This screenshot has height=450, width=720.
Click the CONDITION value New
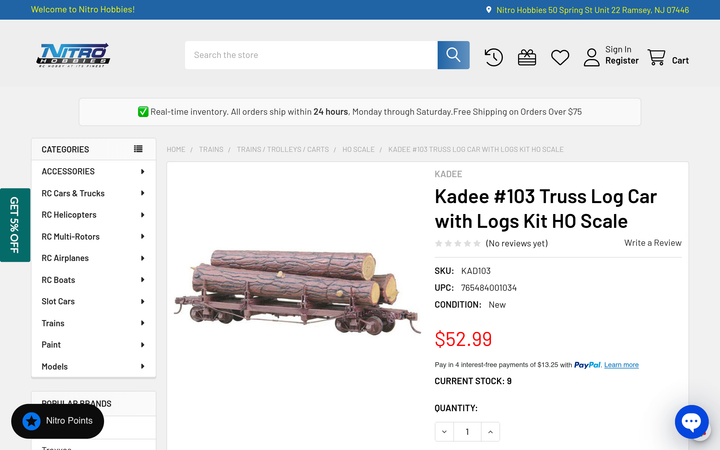pyautogui.click(x=497, y=305)
